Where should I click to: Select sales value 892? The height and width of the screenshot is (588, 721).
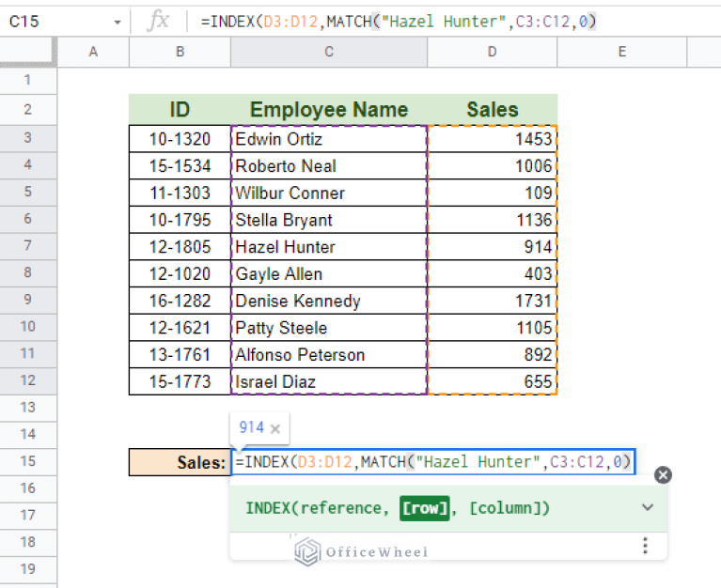[492, 355]
